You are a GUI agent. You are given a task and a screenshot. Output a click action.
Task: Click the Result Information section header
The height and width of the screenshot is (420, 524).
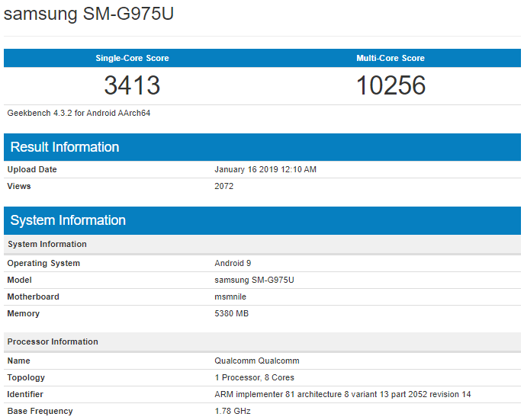point(65,147)
